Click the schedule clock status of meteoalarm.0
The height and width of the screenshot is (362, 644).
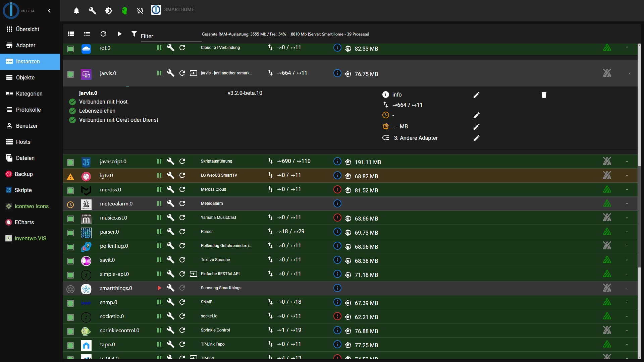coord(70,205)
